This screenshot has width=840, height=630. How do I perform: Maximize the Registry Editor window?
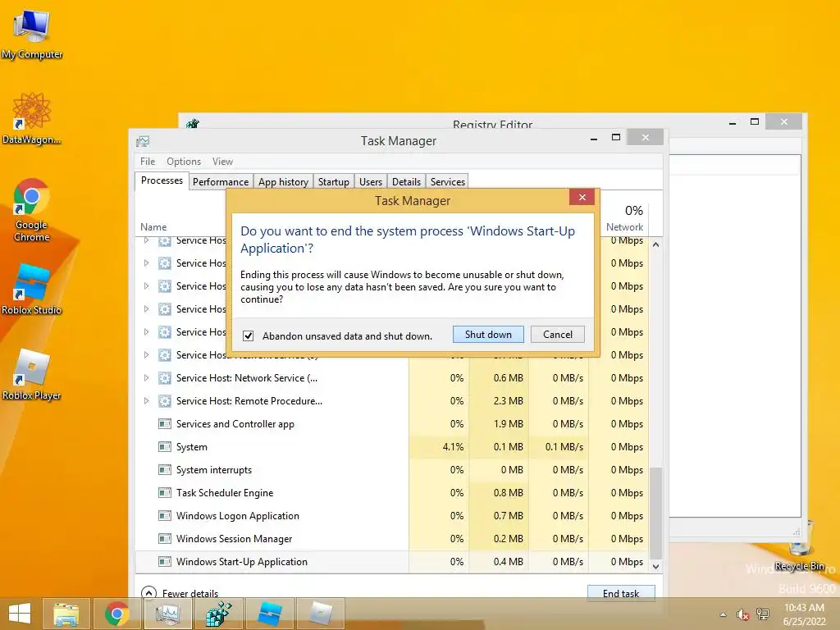pyautogui.click(x=755, y=122)
